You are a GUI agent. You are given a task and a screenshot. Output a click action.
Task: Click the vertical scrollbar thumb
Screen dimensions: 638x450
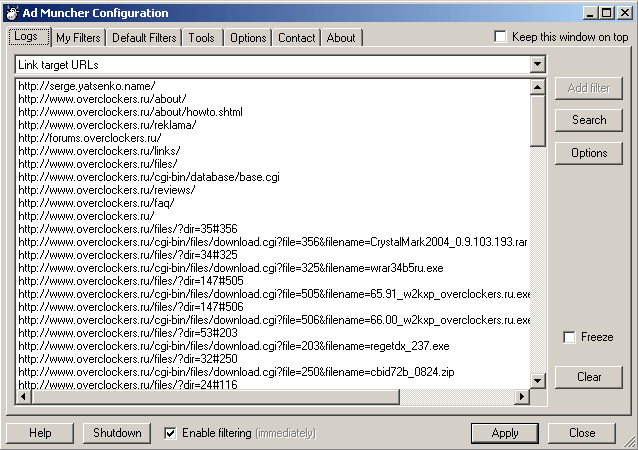click(537, 120)
